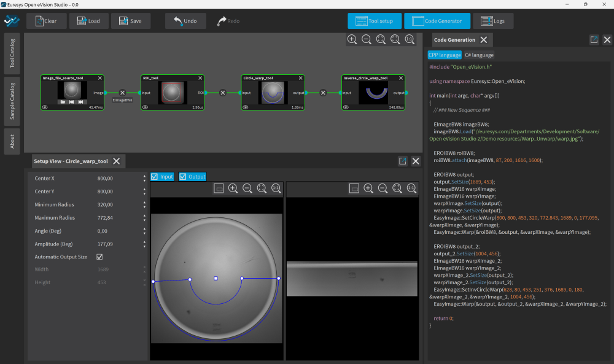Switch to the C# language tab
This screenshot has width=614, height=364.
(x=479, y=55)
